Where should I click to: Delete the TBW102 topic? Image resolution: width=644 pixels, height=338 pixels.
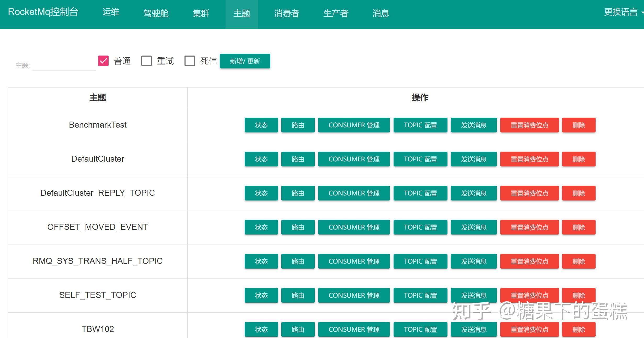[x=579, y=329]
